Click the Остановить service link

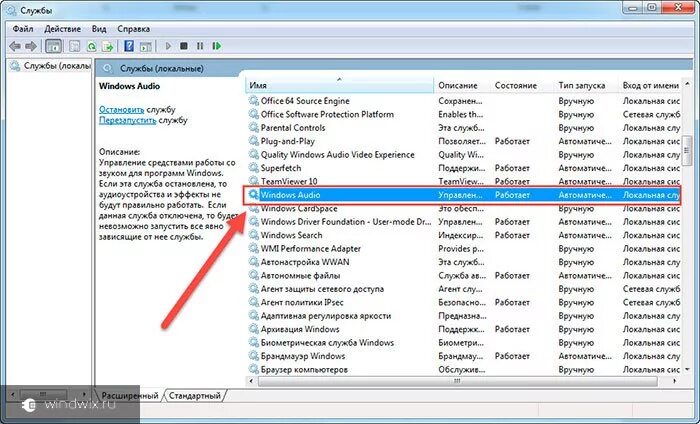[x=121, y=109]
